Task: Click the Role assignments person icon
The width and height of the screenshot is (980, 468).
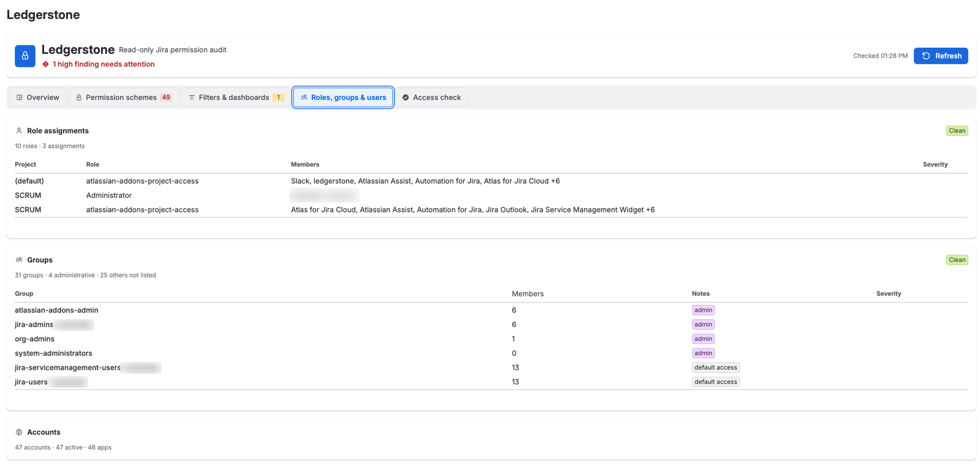Action: (x=19, y=131)
